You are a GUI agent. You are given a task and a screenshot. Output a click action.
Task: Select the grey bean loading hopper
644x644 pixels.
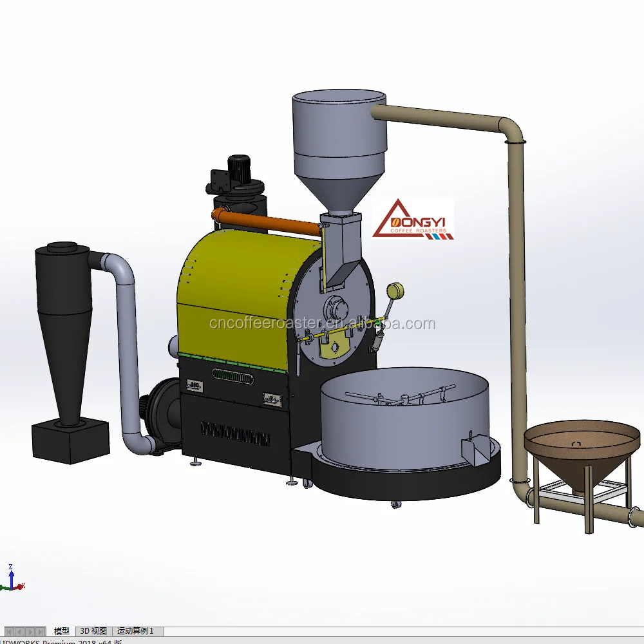click(x=339, y=152)
